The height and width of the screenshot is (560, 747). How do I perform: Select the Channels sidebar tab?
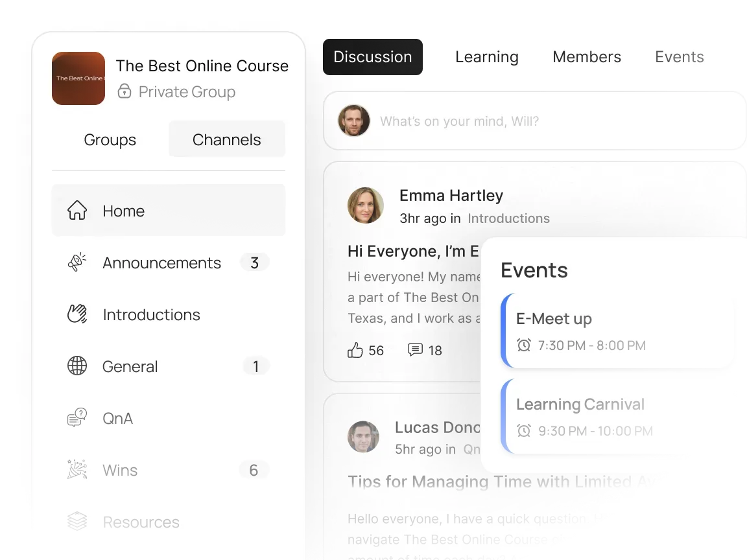click(227, 139)
